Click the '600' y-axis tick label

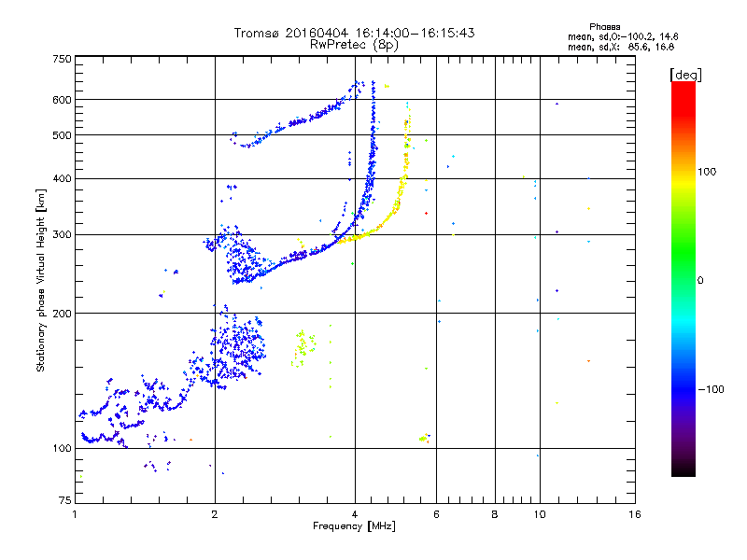63,100
